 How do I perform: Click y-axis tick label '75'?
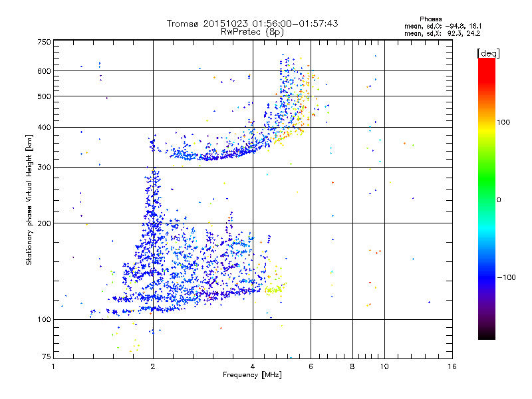[46, 356]
